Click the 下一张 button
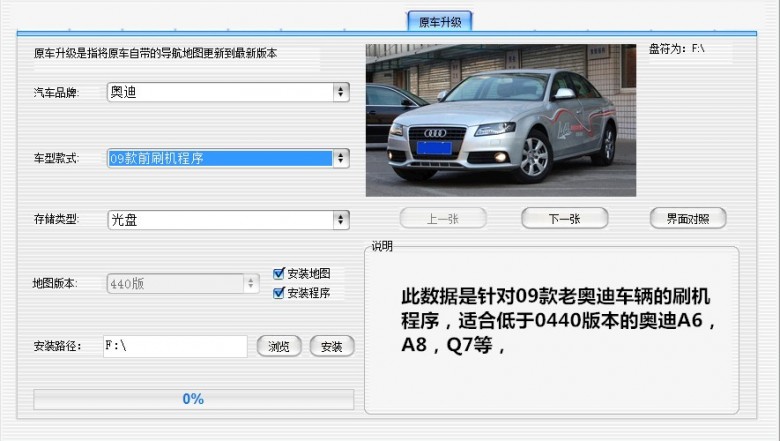 click(565, 218)
